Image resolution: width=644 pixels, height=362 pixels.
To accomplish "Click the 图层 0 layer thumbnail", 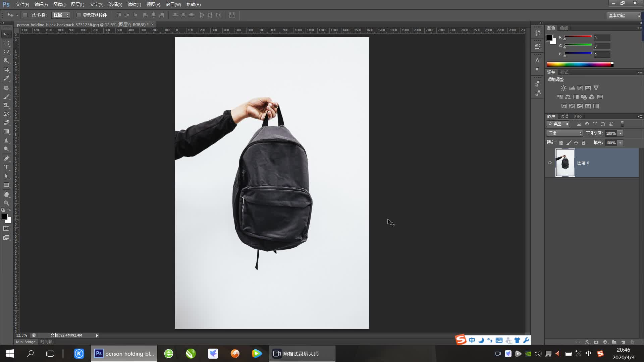I will (x=565, y=163).
